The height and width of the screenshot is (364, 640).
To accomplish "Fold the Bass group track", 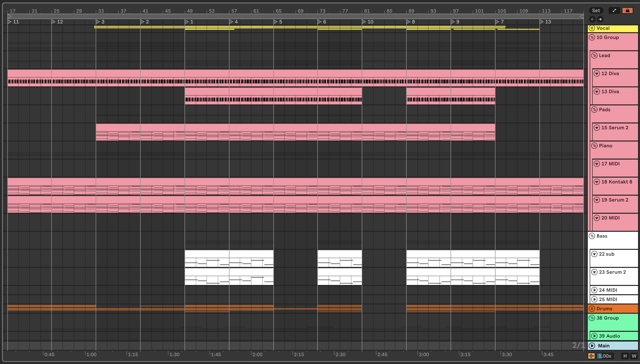I will 592,236.
